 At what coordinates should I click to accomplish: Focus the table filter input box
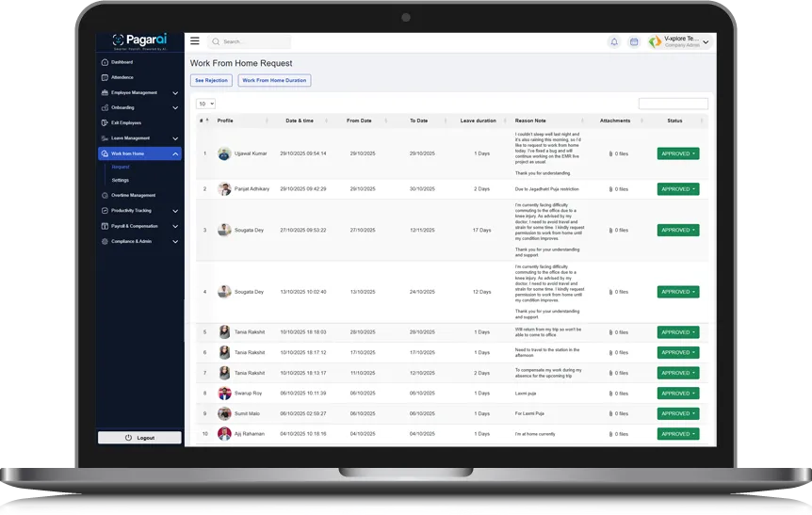[674, 104]
